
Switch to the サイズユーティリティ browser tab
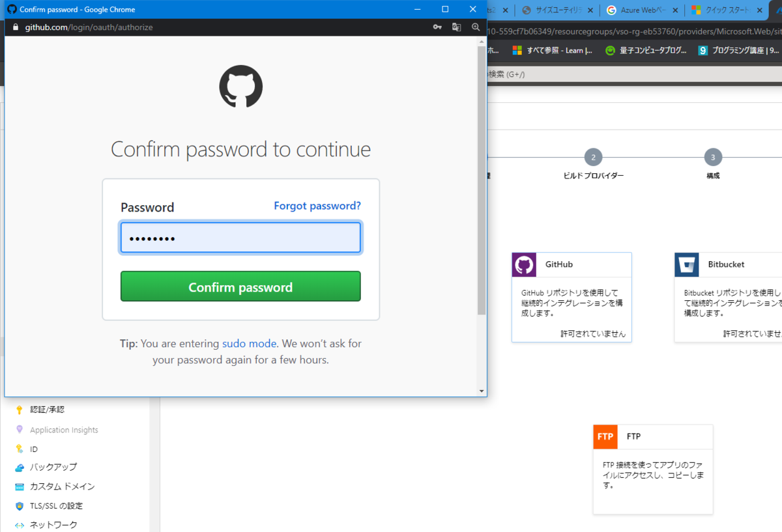558,10
